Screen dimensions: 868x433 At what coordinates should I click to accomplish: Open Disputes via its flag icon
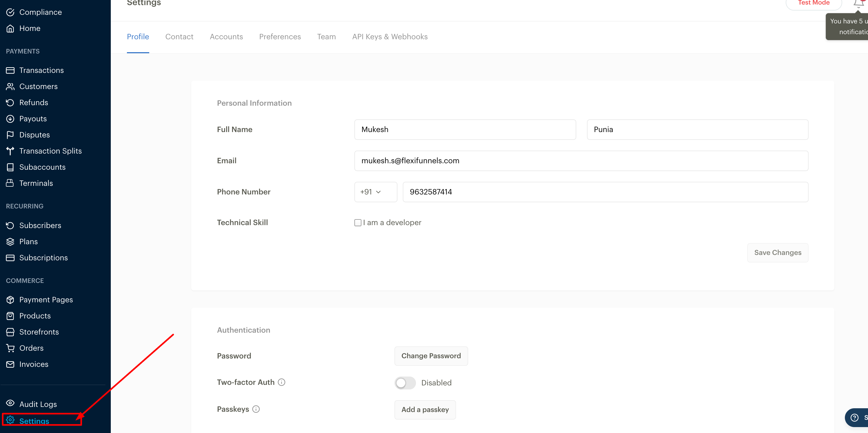pyautogui.click(x=10, y=135)
